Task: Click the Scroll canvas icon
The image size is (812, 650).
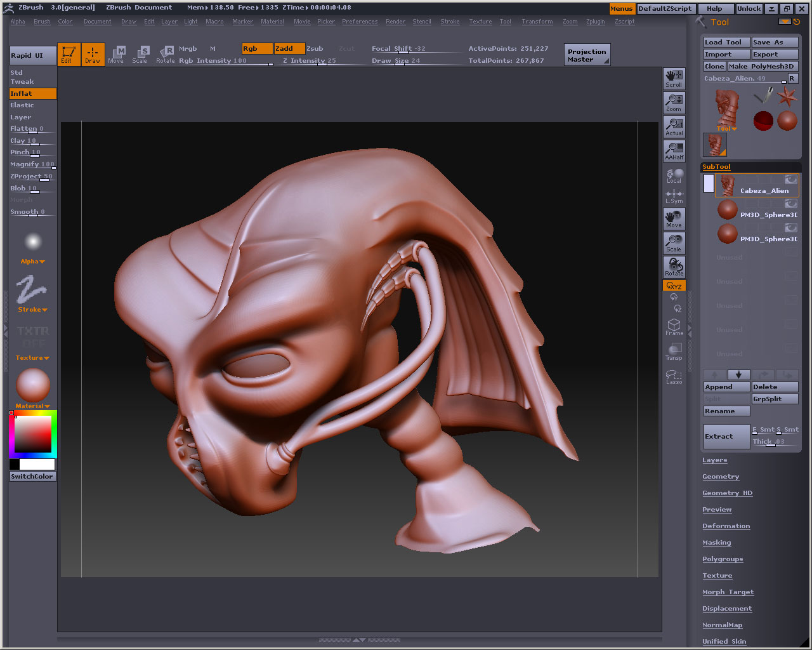Action: pyautogui.click(x=674, y=79)
